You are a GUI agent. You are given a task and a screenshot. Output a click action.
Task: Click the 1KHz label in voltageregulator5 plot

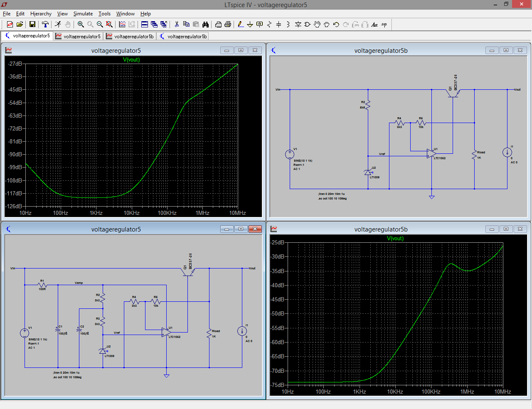point(96,213)
